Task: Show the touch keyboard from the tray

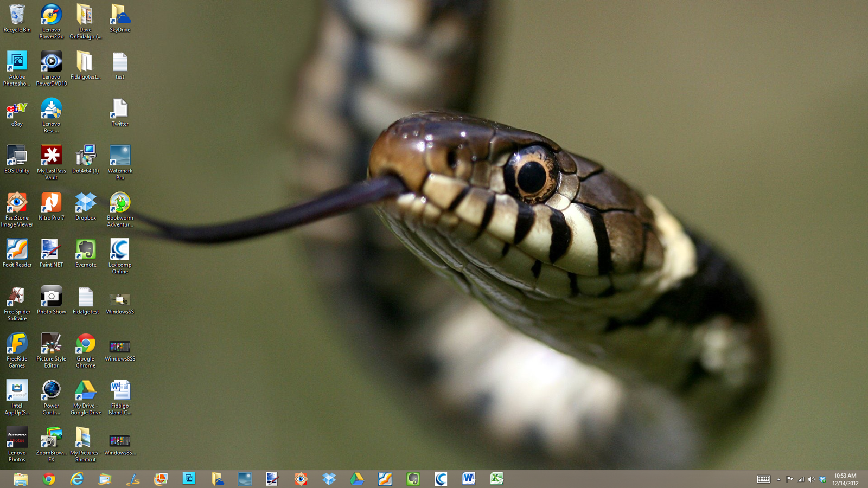Action: tap(764, 479)
